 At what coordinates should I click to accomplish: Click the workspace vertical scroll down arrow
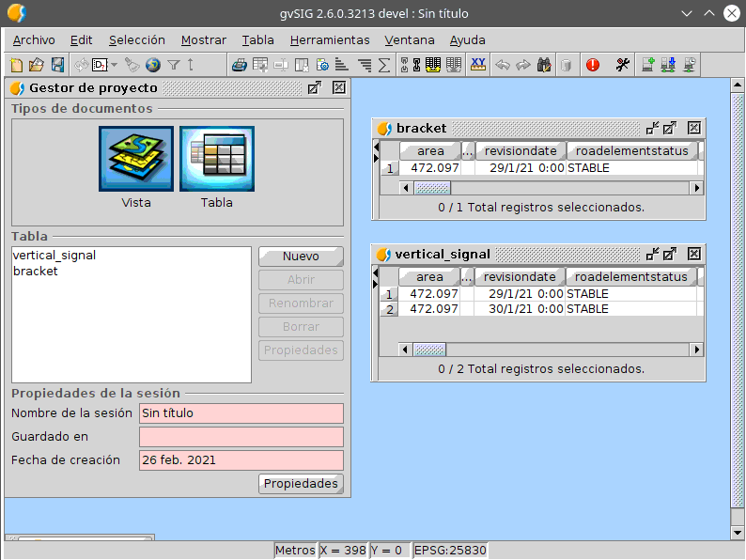click(x=738, y=533)
